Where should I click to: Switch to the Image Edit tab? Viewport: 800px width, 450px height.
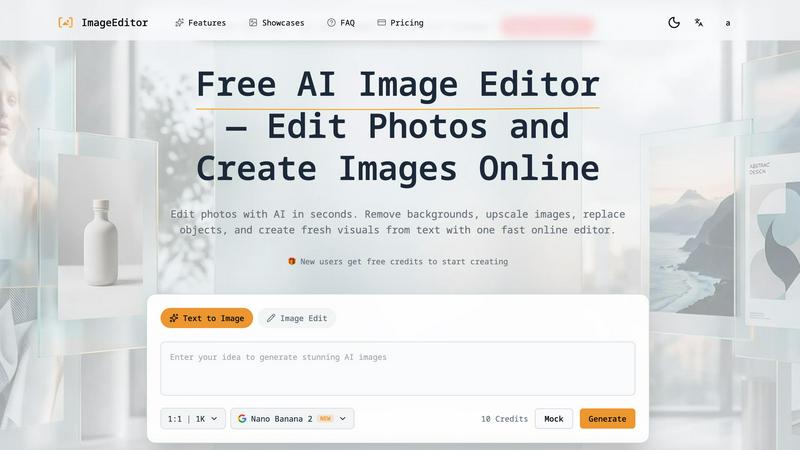[297, 318]
